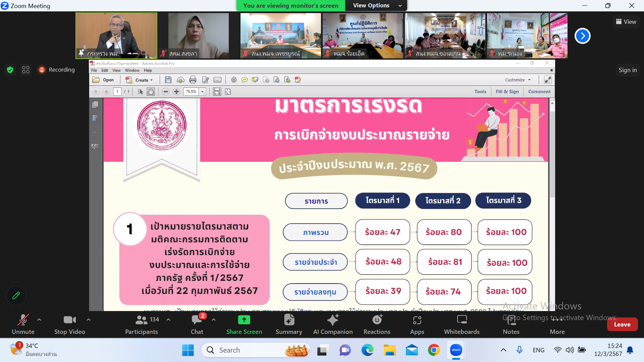Open File menu in Acrobat

(94, 70)
